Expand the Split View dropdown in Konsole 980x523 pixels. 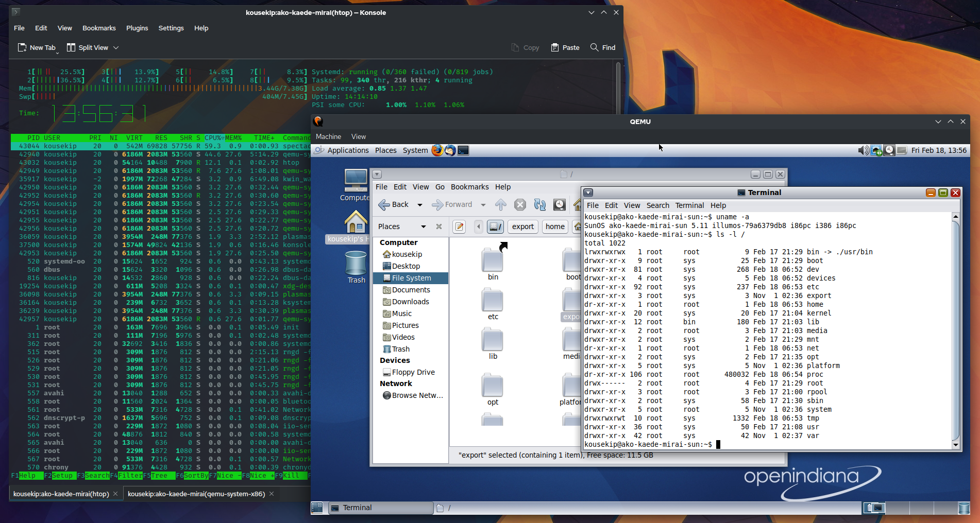point(116,48)
